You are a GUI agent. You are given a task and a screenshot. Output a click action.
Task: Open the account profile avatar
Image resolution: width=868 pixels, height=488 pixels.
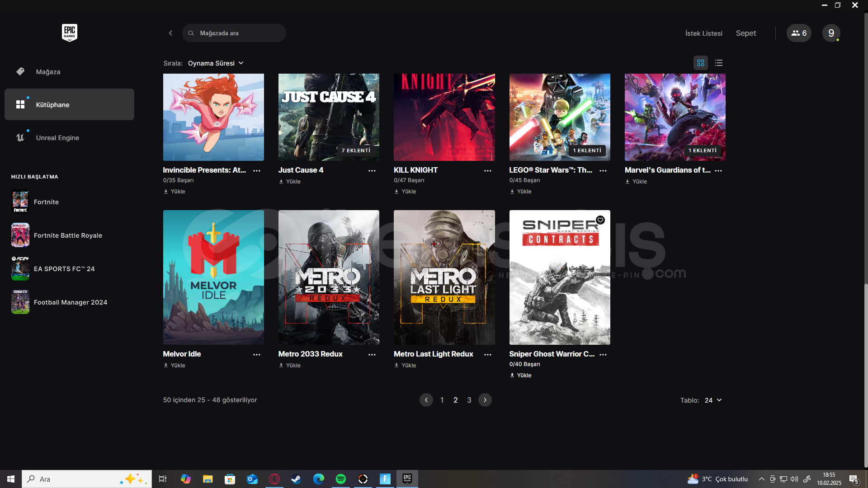pyautogui.click(x=831, y=33)
